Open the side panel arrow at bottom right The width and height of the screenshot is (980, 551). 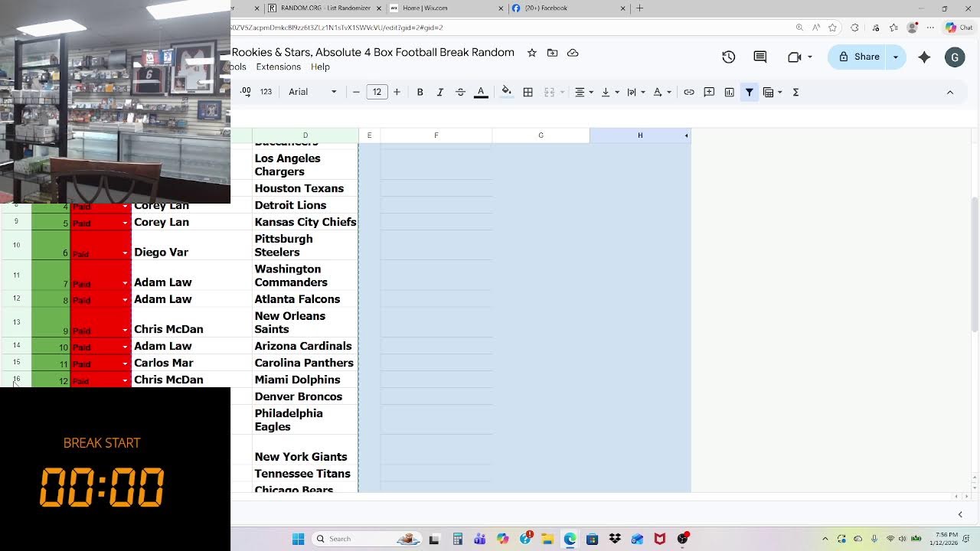[x=960, y=514]
